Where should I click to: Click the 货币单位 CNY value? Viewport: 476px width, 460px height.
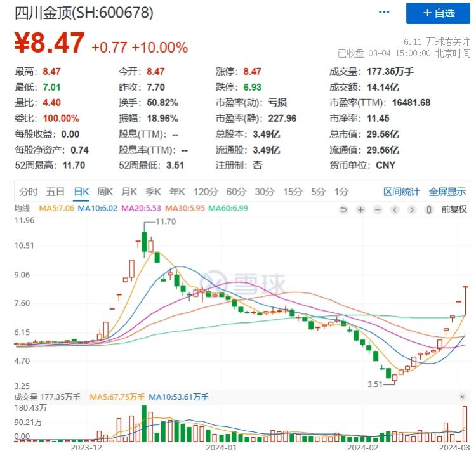pos(385,166)
